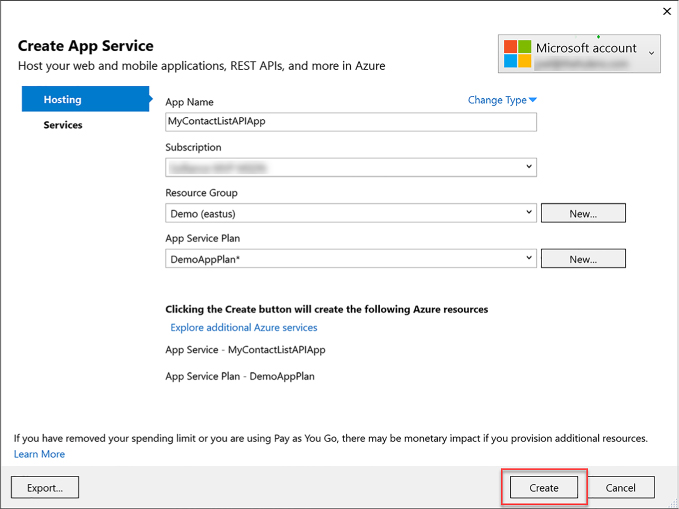679x509 pixels.
Task: Click the Host your web and mobile applications subtitle
Action: click(x=202, y=66)
